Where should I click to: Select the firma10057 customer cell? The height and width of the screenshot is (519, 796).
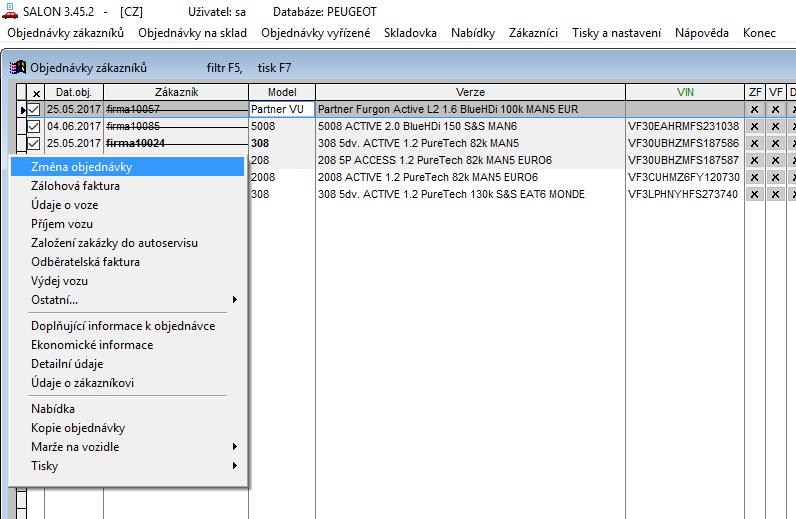point(176,109)
